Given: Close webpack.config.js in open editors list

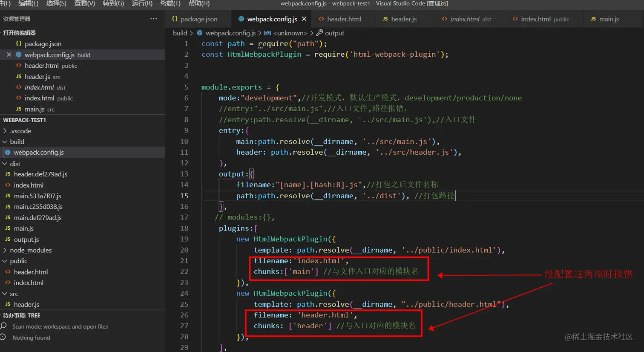Looking at the screenshot, I should tap(9, 55).
